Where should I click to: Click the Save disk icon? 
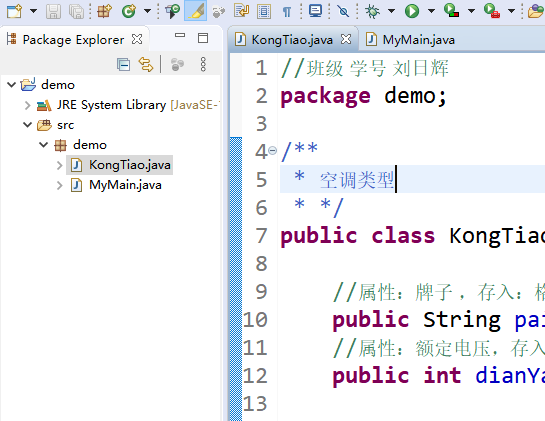coord(54,11)
